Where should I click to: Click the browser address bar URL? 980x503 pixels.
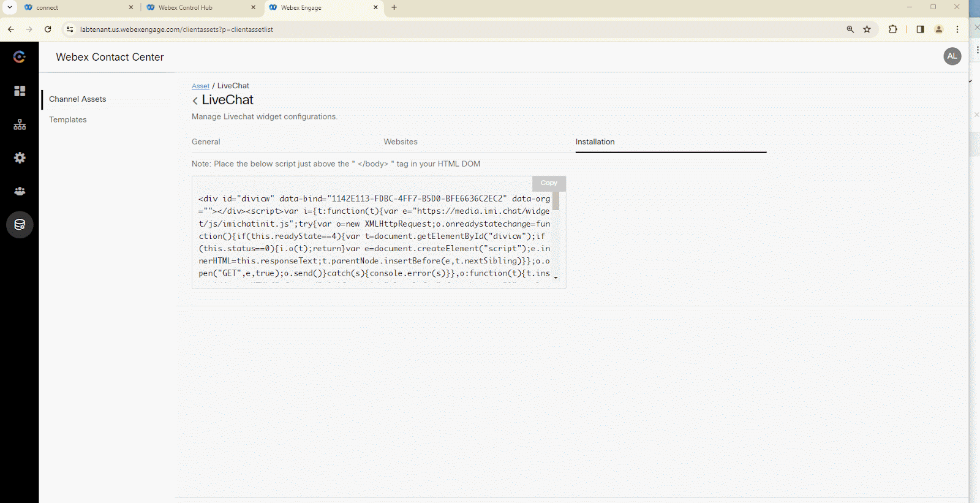[x=176, y=29]
